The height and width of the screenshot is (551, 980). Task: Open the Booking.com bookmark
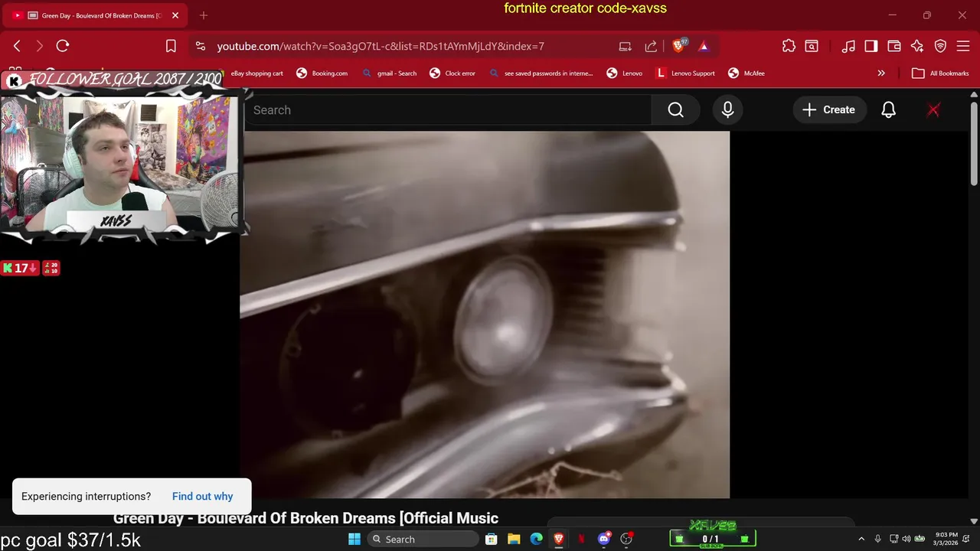click(x=322, y=73)
